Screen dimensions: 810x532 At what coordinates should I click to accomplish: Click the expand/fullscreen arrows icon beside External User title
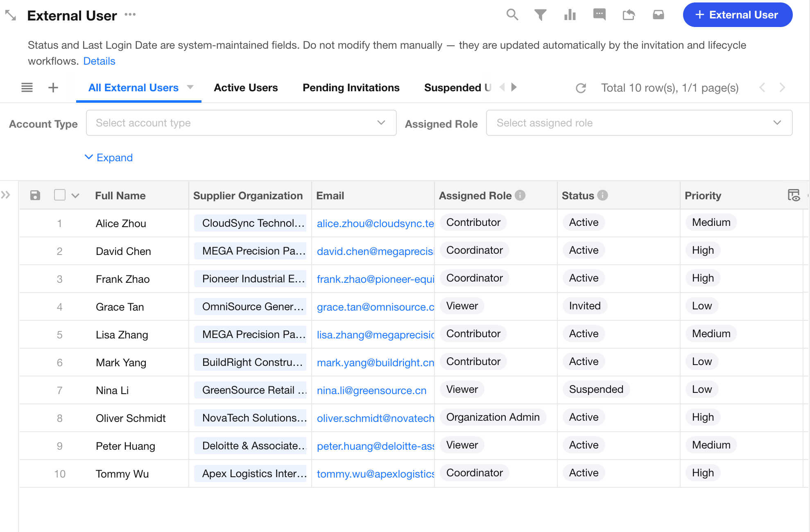(11, 16)
